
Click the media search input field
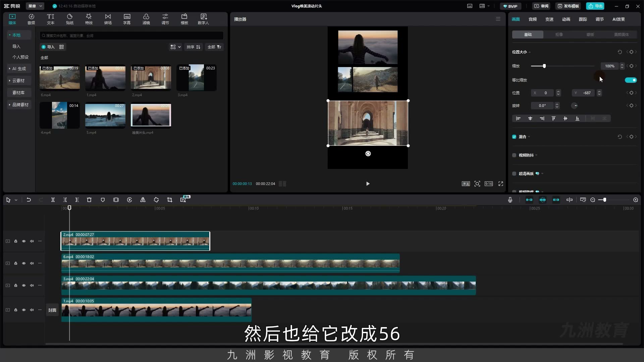pyautogui.click(x=131, y=36)
